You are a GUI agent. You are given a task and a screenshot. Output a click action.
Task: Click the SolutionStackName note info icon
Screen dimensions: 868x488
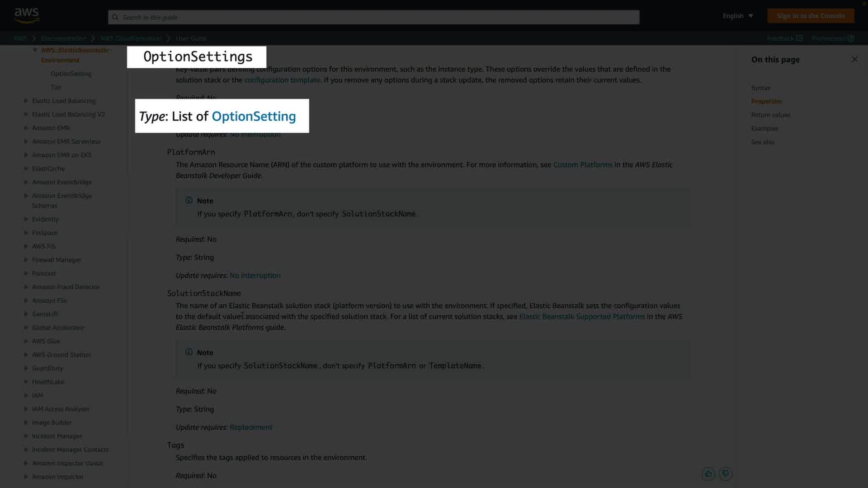tap(189, 352)
